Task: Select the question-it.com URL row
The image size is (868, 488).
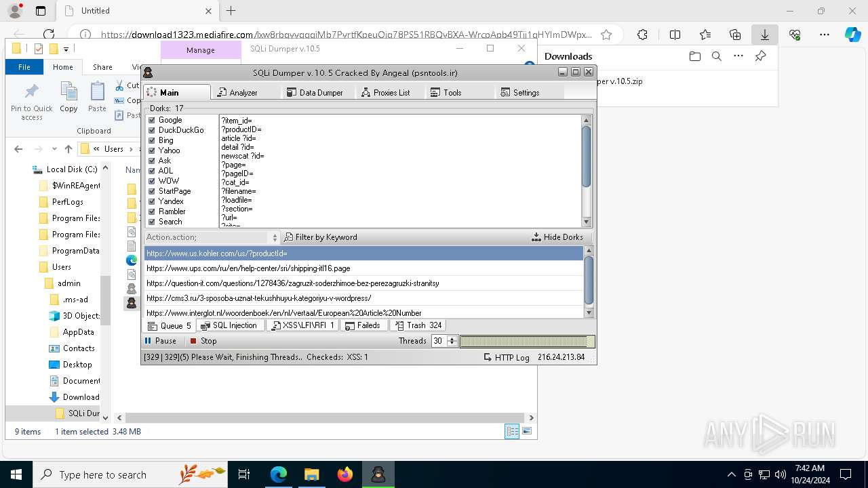Action: click(x=363, y=283)
